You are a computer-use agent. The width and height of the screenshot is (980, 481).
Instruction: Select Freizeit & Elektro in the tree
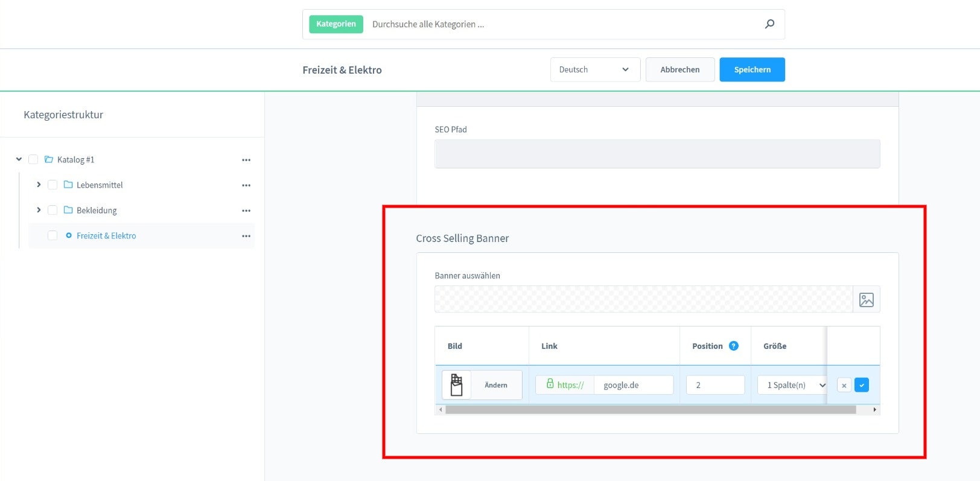pos(106,236)
